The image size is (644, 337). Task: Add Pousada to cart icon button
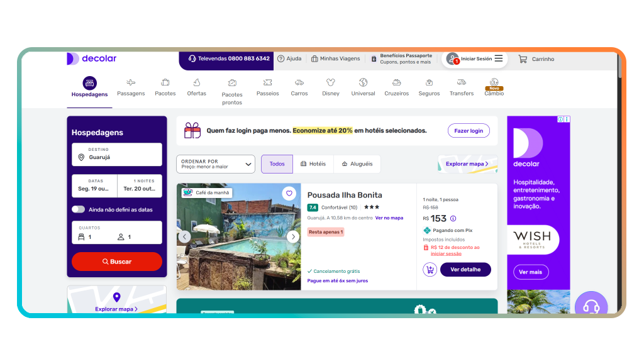(430, 270)
